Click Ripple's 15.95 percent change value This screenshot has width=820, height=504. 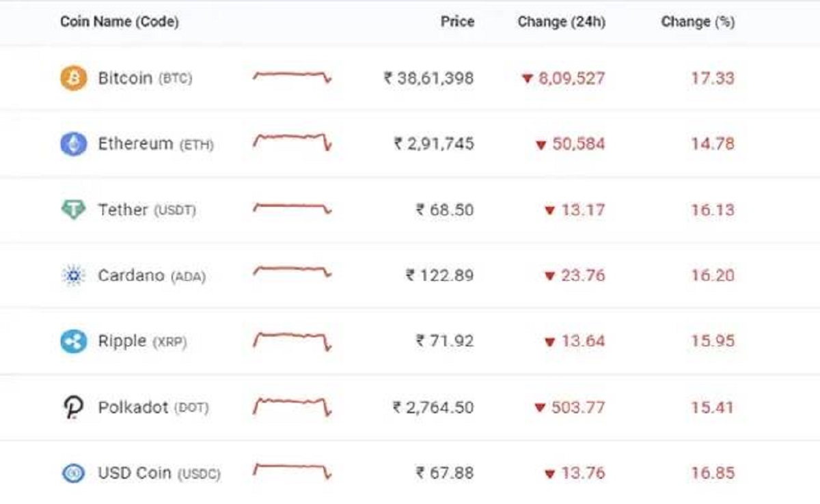tap(712, 341)
